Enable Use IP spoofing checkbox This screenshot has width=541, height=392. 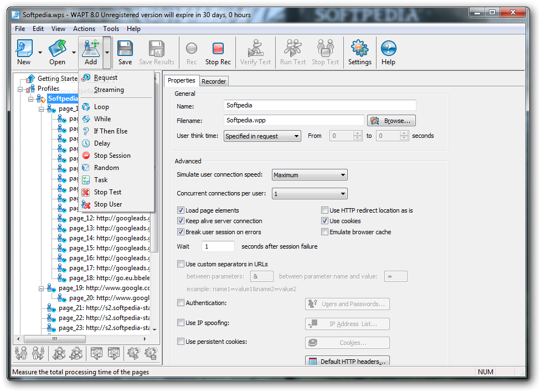click(x=181, y=323)
